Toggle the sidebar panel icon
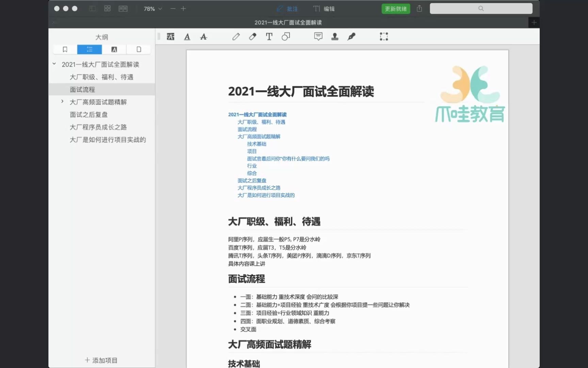This screenshot has width=588, height=368. (x=92, y=9)
